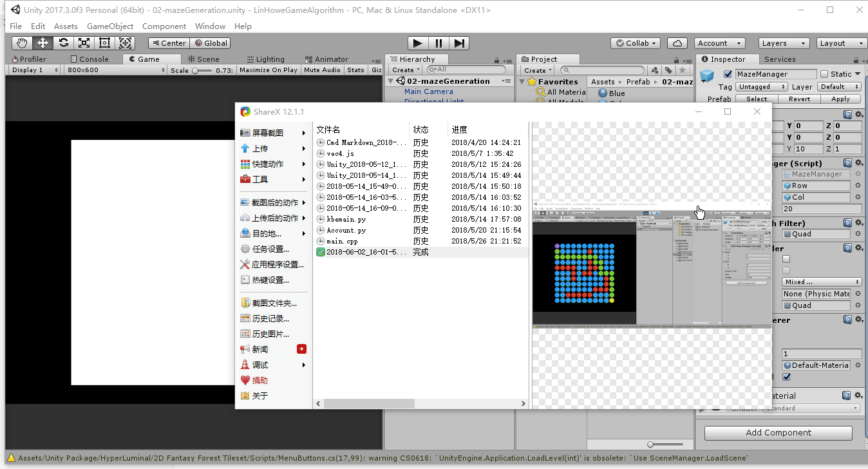
Task: Click the Step frame button
Action: coord(459,43)
